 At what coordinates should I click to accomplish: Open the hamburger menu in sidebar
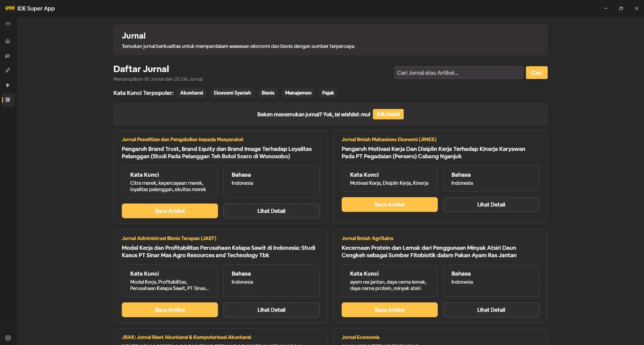[x=8, y=24]
